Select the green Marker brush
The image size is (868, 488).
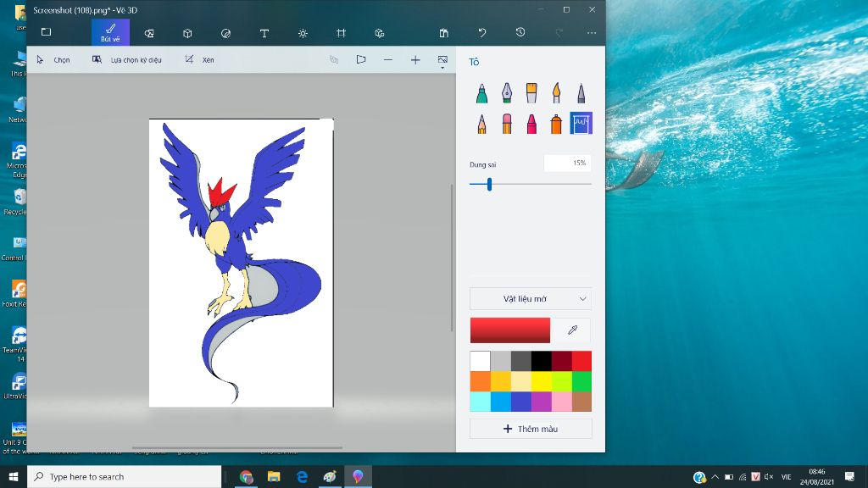coord(481,93)
